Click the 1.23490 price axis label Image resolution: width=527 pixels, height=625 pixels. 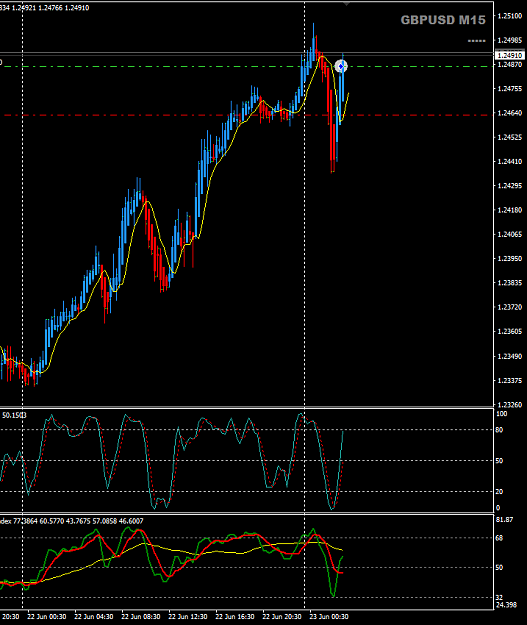pos(510,356)
